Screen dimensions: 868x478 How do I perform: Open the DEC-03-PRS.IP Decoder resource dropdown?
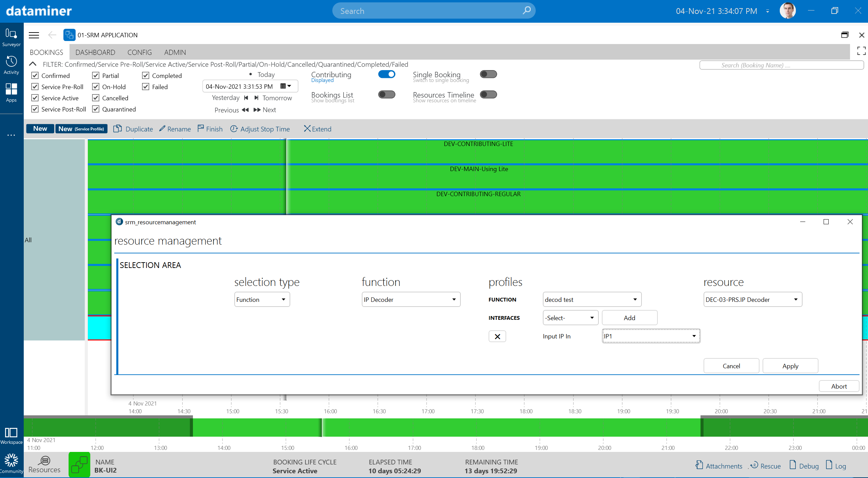pyautogui.click(x=752, y=299)
